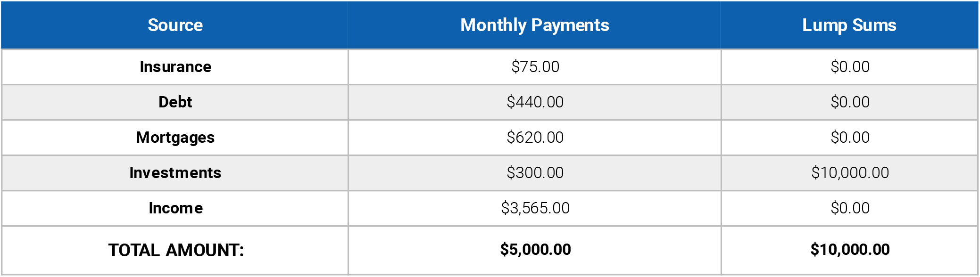This screenshot has width=980, height=277.
Task: Select the Monthly Payments column header
Action: [x=534, y=25]
